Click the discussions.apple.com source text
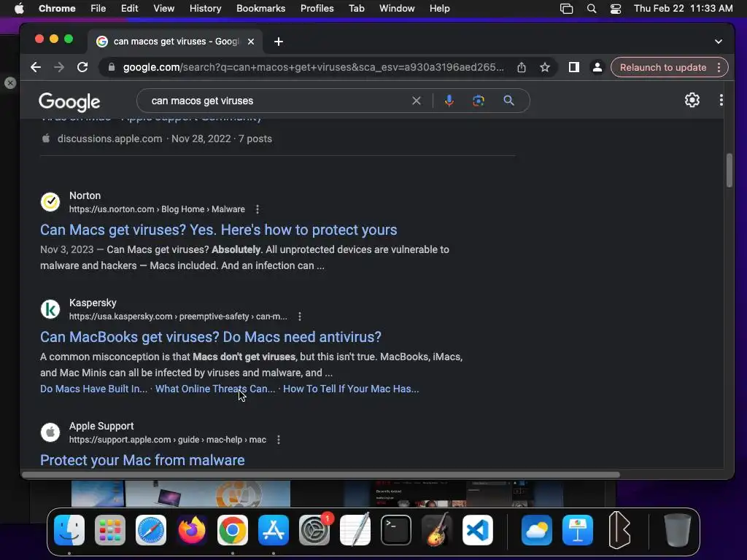The height and width of the screenshot is (560, 747). coord(109,139)
